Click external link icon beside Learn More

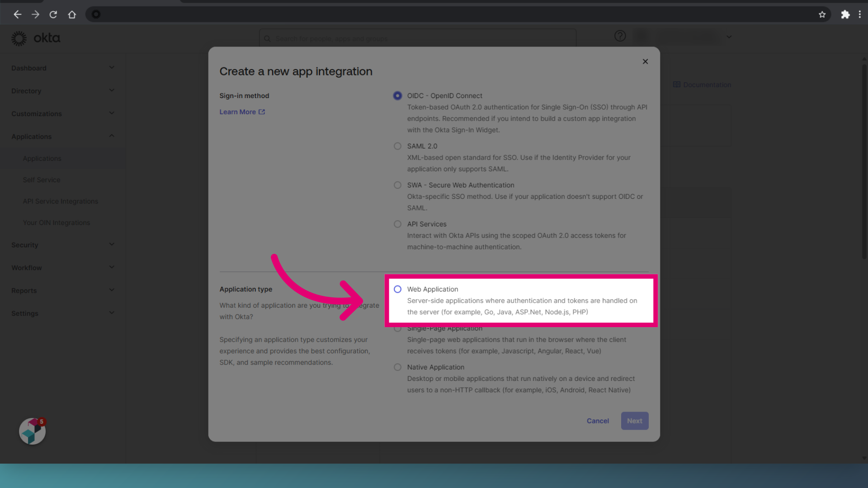[x=262, y=112]
